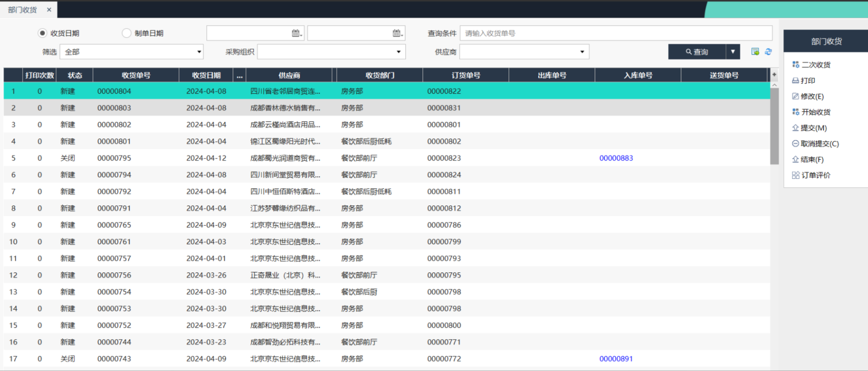The height and width of the screenshot is (371, 868).
Task: Sort by the 收货日期 column header
Action: [206, 76]
